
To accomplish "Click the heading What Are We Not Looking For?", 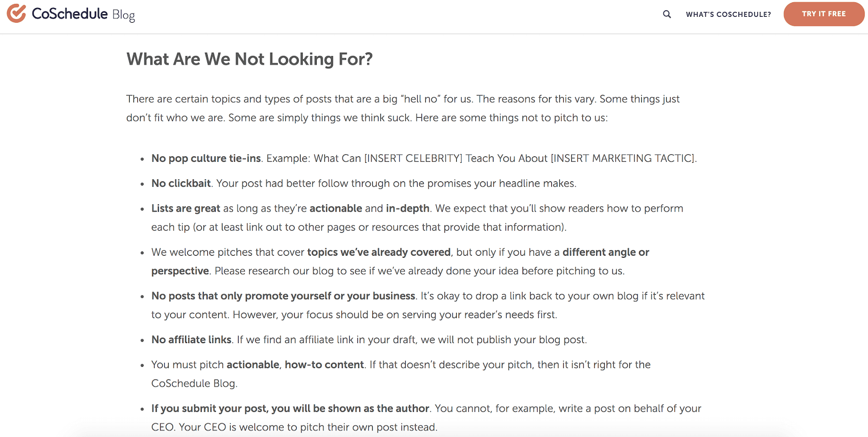I will click(250, 59).
